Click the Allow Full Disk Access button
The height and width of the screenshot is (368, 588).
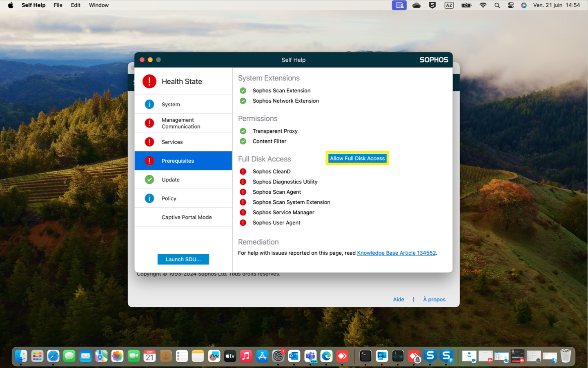coord(357,158)
